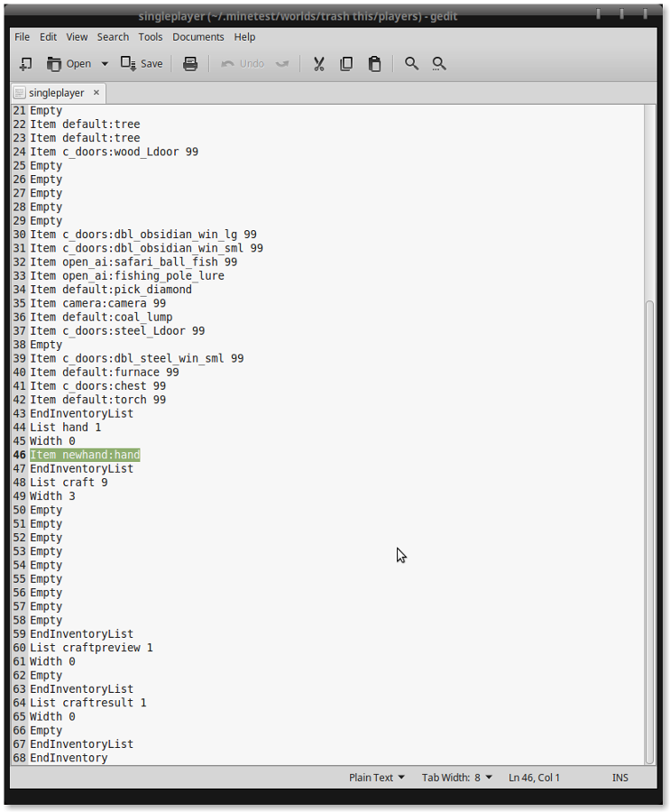Open the Search menu
The height and width of the screenshot is (812, 670).
tap(113, 37)
